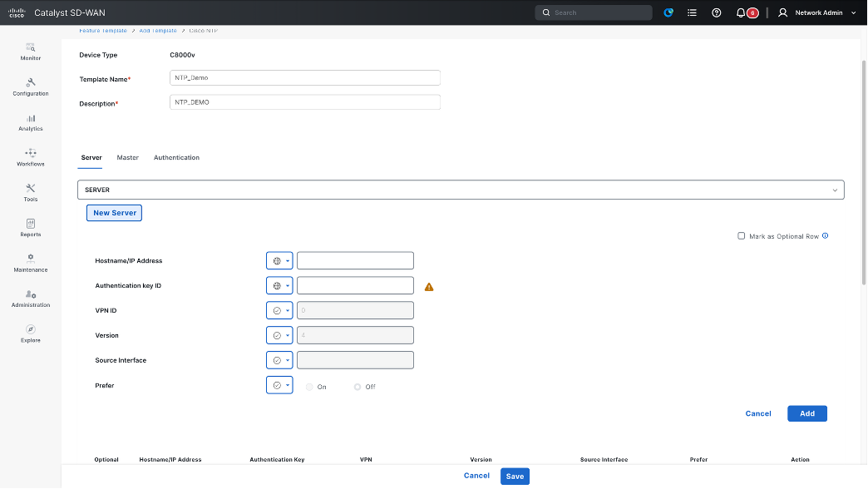
Task: Open the help icon in the top bar
Action: point(716,12)
